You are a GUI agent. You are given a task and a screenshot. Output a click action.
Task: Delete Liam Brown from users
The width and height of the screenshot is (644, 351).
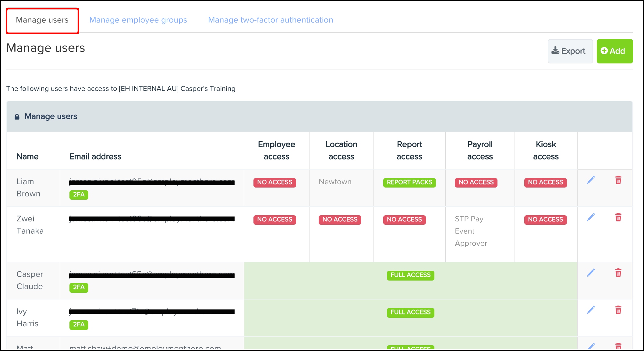pyautogui.click(x=618, y=180)
